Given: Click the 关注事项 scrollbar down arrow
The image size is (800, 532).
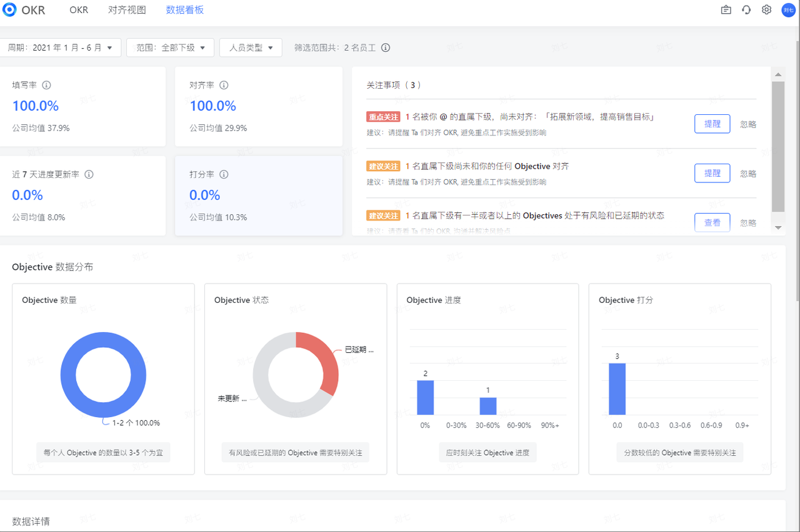Looking at the screenshot, I should coord(778,228).
